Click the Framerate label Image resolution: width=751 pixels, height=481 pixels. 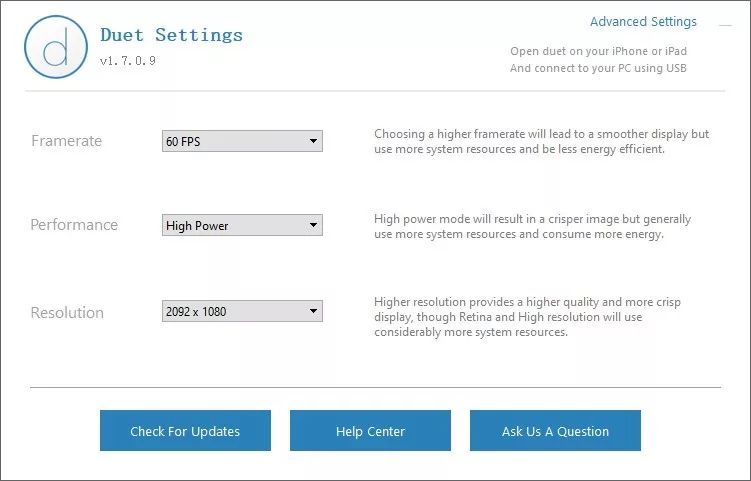coord(66,141)
